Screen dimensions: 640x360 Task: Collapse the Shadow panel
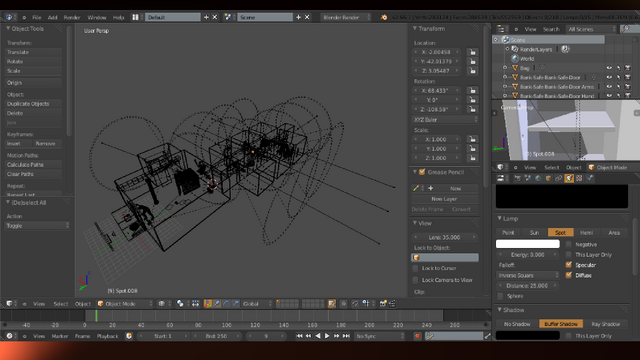click(x=500, y=310)
